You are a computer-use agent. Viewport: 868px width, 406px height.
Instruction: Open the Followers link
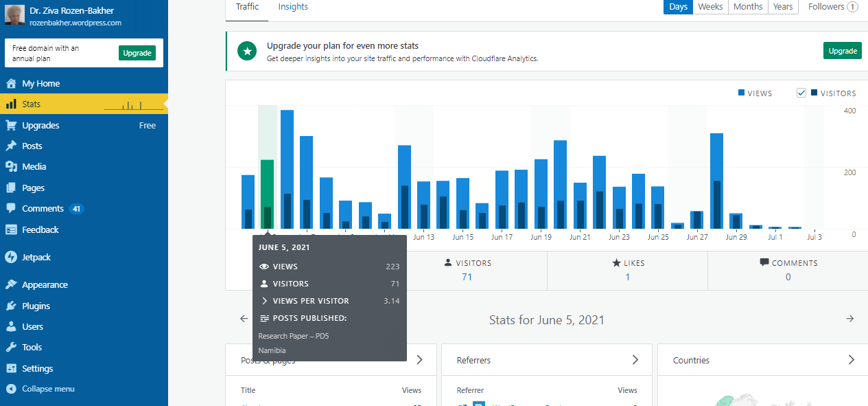click(x=833, y=7)
